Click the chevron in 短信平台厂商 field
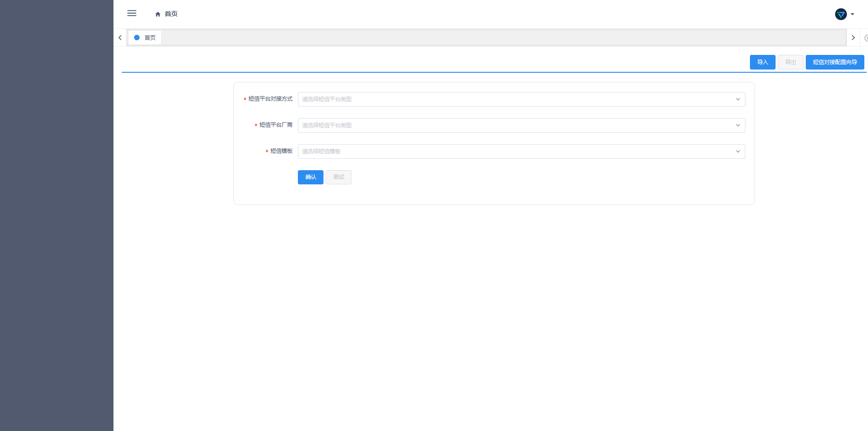This screenshot has width=868, height=431. coord(738,125)
